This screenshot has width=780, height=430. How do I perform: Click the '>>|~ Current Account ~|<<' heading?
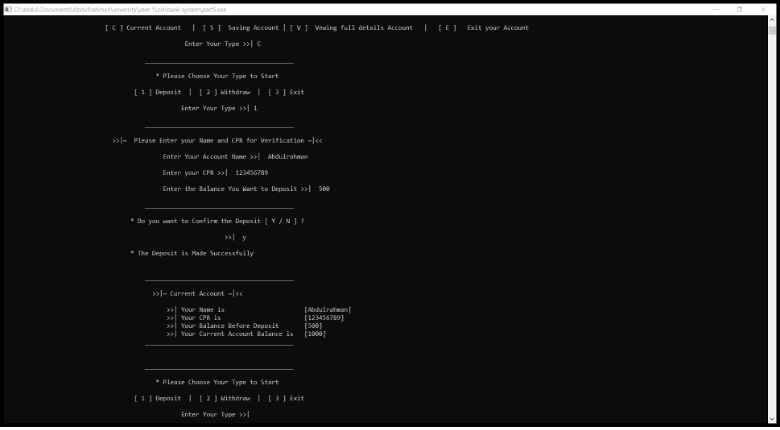click(197, 294)
